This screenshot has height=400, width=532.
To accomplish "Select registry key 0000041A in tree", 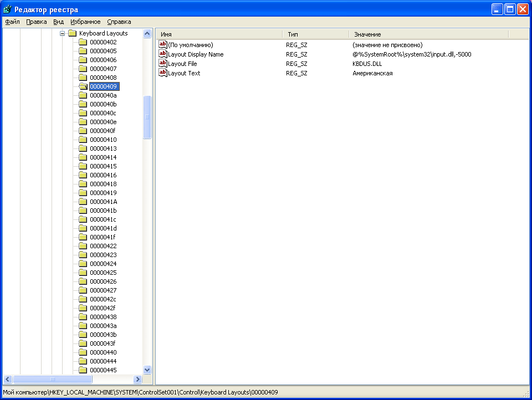I will click(103, 202).
